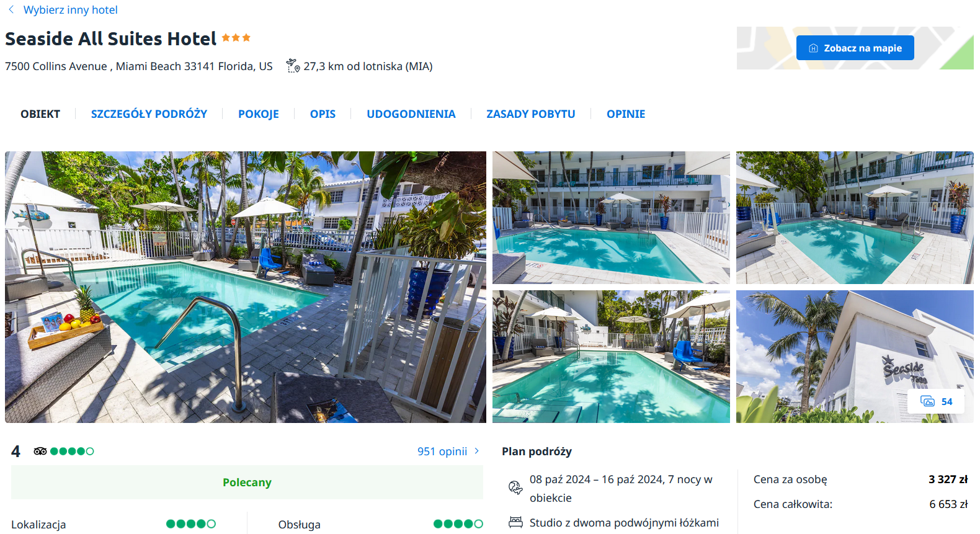980x534 pixels.
Task: Open the OPINIE tab
Action: (626, 114)
